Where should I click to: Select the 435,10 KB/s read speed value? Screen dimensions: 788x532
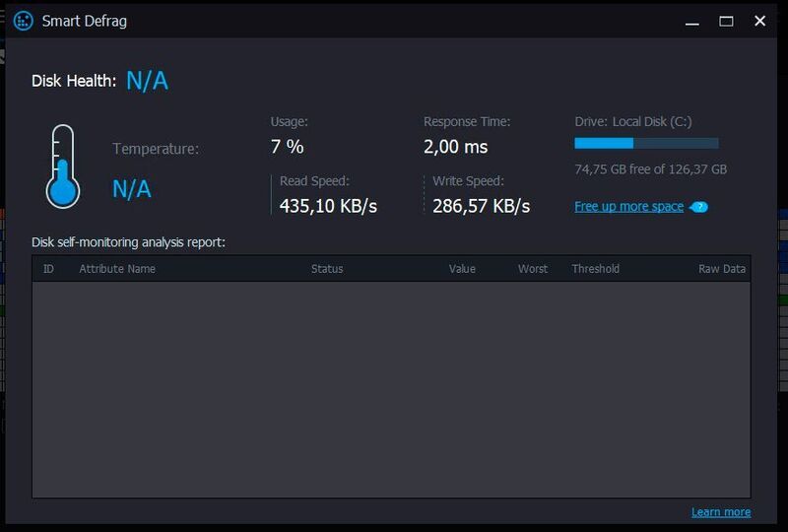tap(329, 206)
